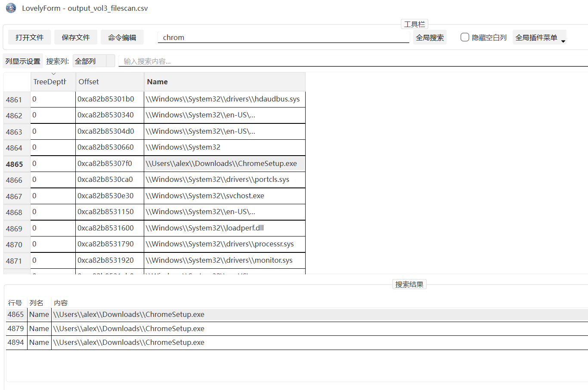Open the 搜索列 全部列 combo box
This screenshot has height=390, width=588.
point(94,61)
